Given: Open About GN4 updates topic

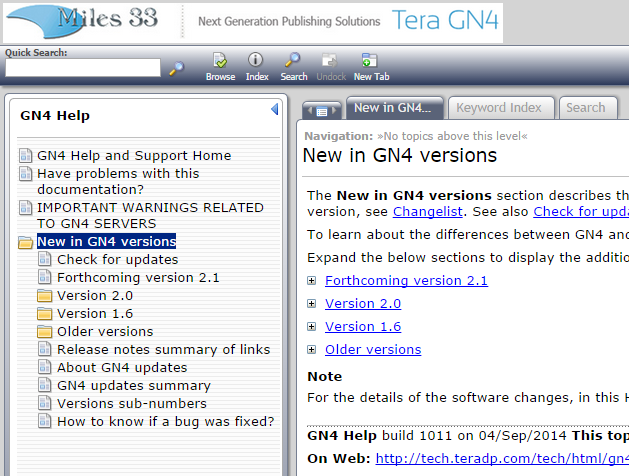Looking at the screenshot, I should click(x=122, y=368).
